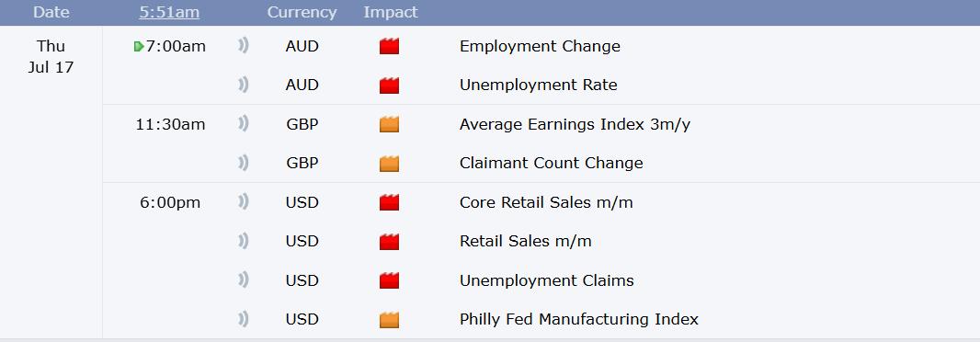Click the Currency column header
The height and width of the screenshot is (342, 980).
pos(302,12)
